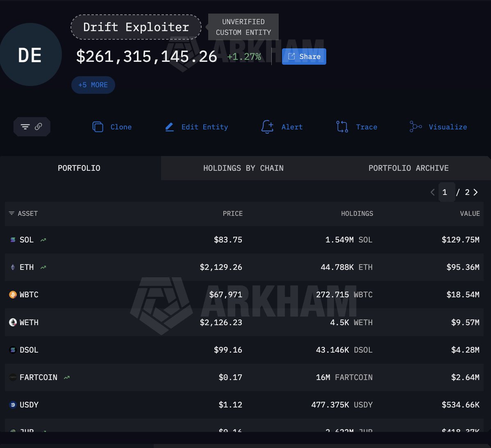Click the PRICE column header
This screenshot has width=491, height=448.
pyautogui.click(x=233, y=213)
